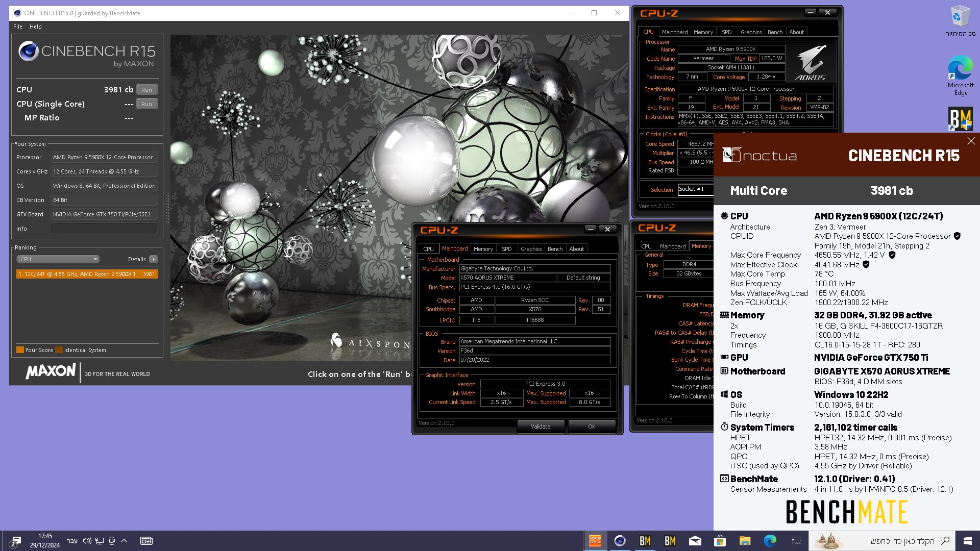Screen dimensions: 980x551
Task: Click the shield next to Max Effective Clock
Action: tap(866, 265)
